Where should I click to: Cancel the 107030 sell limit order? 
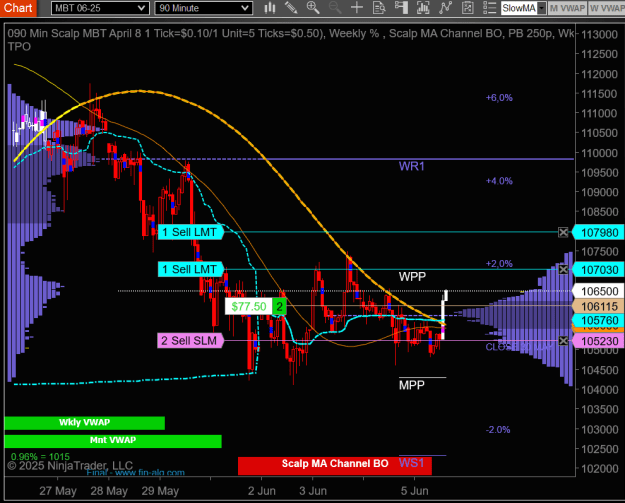[x=563, y=270]
